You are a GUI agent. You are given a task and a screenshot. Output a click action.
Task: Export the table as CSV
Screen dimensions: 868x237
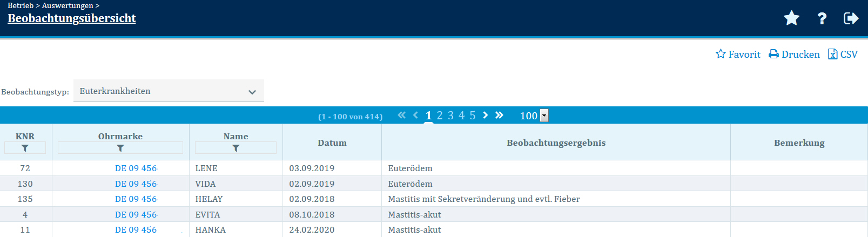click(x=843, y=55)
